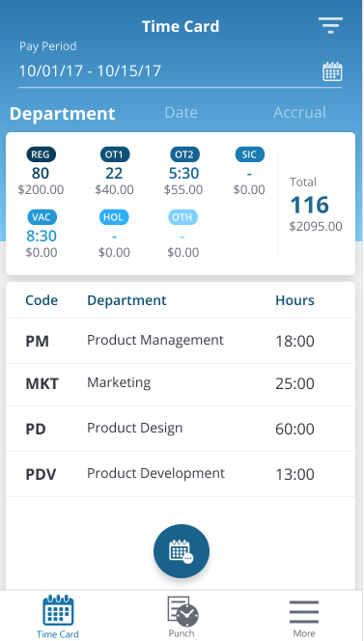
Task: Open the Marketing department row
Action: point(181,384)
